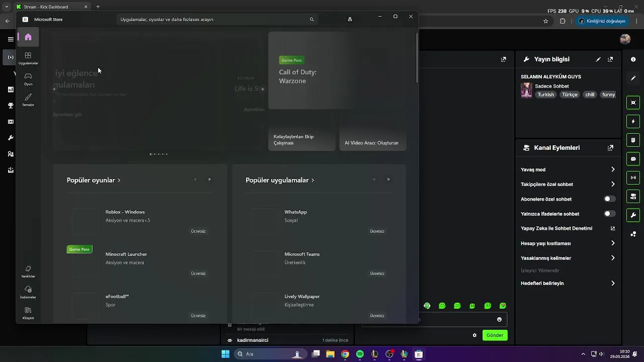Open Microsoft Teams listing
Viewport: 644px width, 362px height.
319,263
